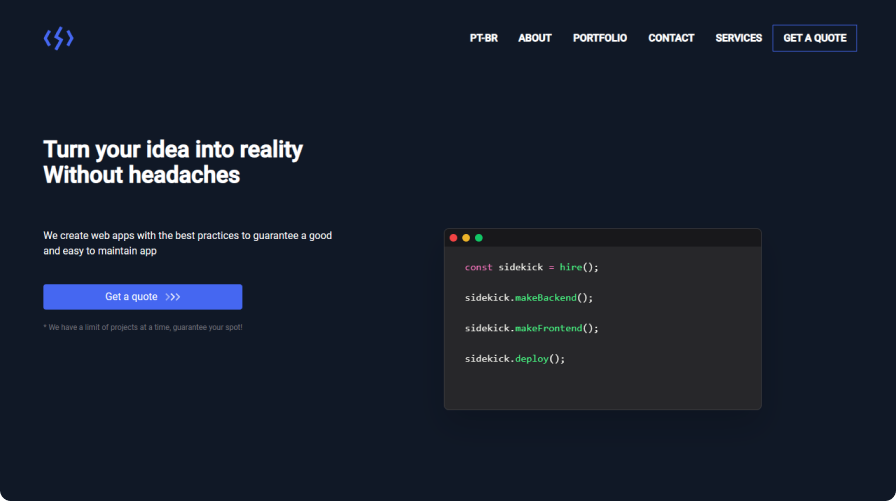Navigate to SERVICES in the navbar
Viewport: 896px width, 501px height.
[738, 38]
